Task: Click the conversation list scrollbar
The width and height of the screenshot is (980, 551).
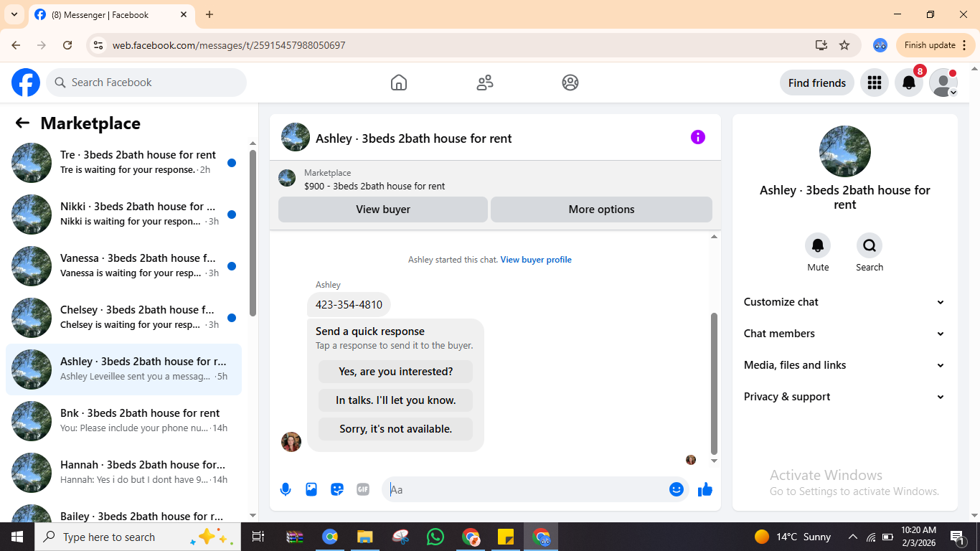Action: click(253, 232)
